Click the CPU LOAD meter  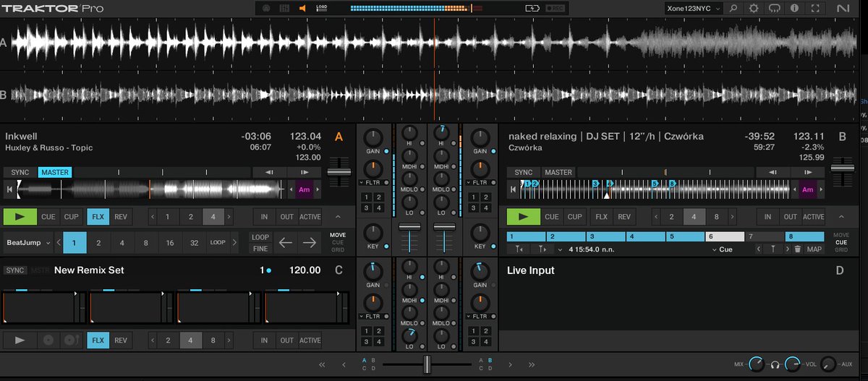(320, 9)
